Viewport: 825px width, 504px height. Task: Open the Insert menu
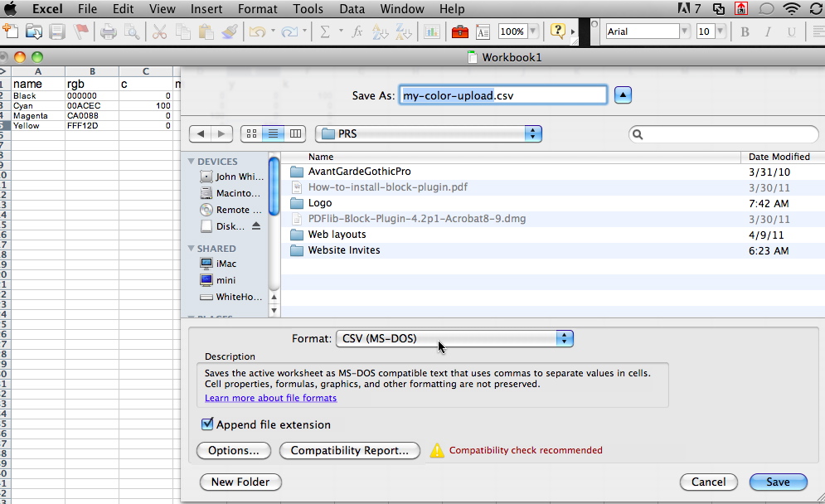(206, 9)
